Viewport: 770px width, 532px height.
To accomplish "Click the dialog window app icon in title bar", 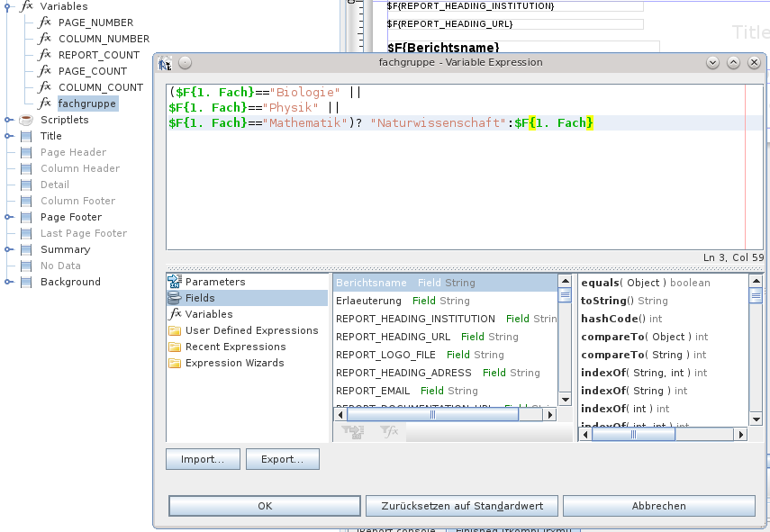I will pos(165,63).
